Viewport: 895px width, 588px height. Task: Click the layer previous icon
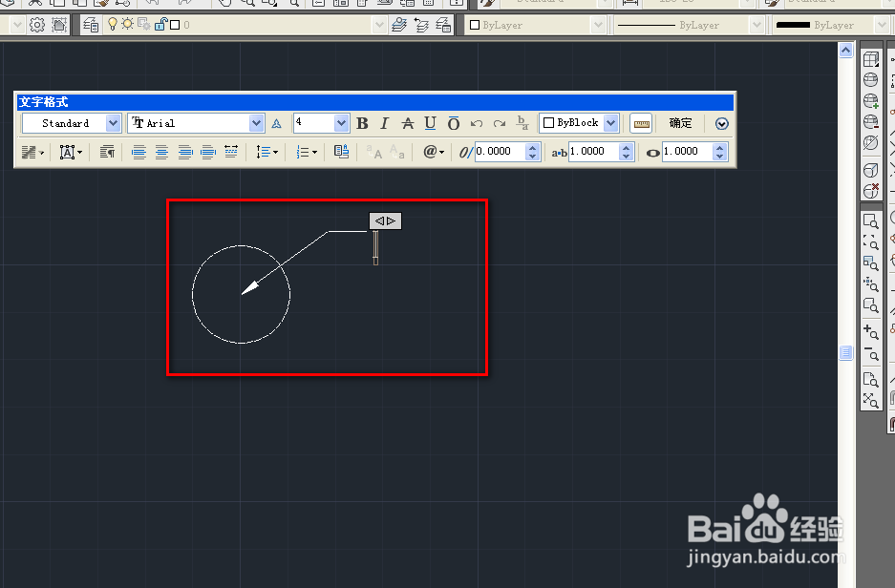click(421, 25)
